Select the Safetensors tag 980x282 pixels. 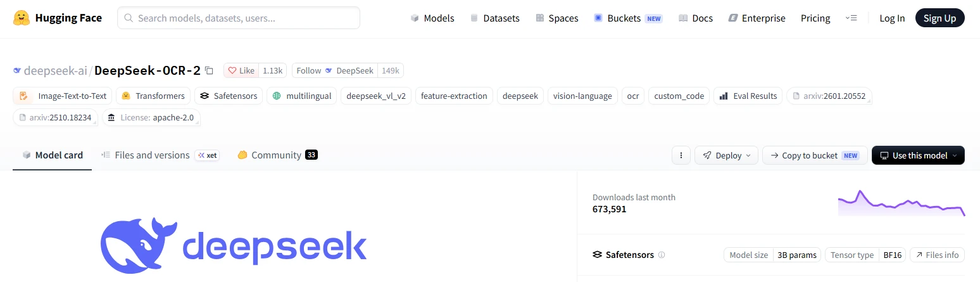pos(229,96)
